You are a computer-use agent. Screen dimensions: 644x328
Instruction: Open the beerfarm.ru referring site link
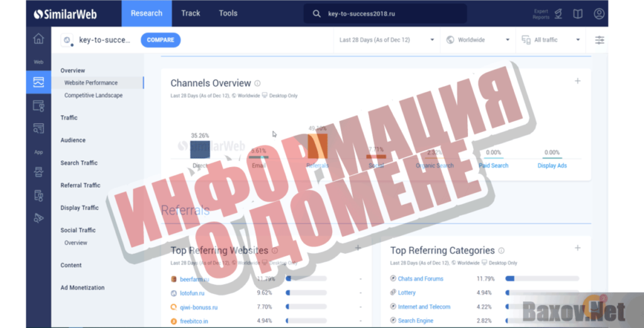[194, 278]
